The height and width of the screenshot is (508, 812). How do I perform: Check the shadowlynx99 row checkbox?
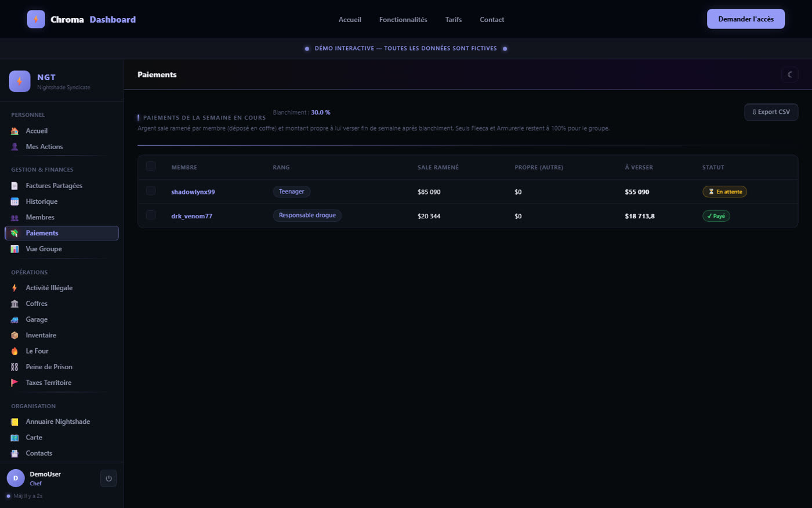coord(151,191)
